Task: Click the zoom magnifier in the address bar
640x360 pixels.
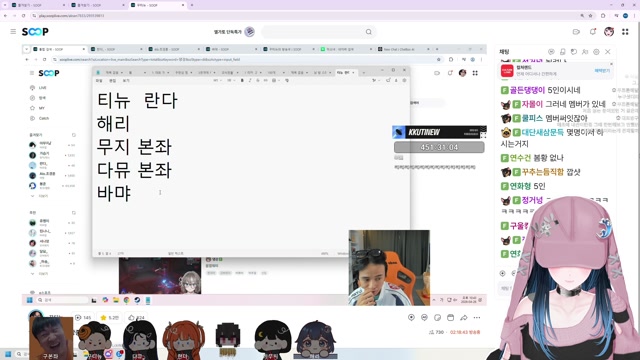Action: [x=582, y=16]
